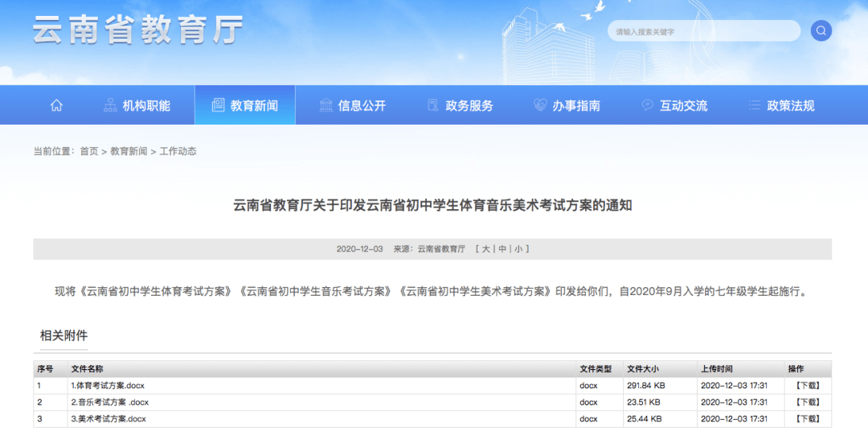
Task: Click the 政务服务 document icon
Action: pyautogui.click(x=432, y=105)
